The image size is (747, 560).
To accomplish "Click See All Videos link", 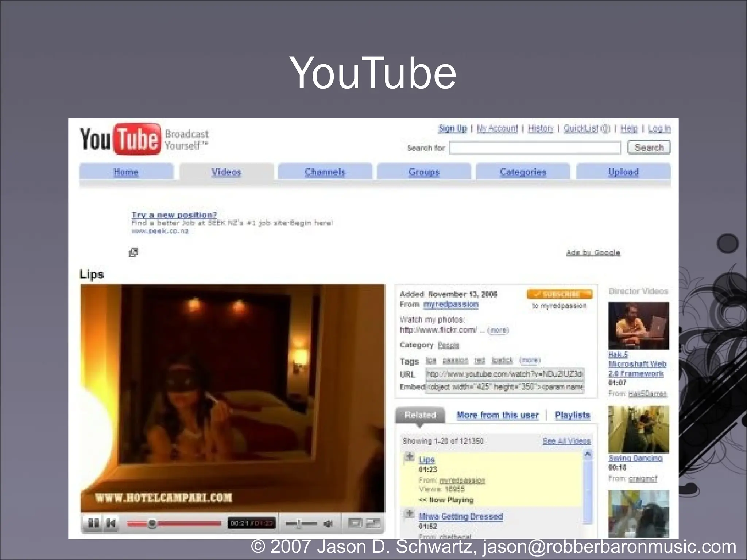I will point(566,441).
